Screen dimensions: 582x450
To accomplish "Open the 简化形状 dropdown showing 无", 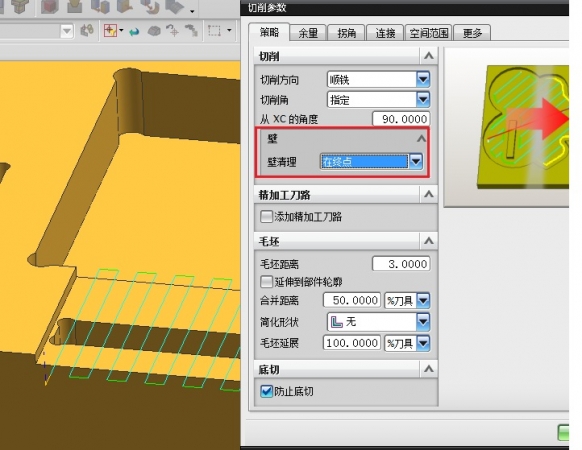I will click(x=379, y=322).
